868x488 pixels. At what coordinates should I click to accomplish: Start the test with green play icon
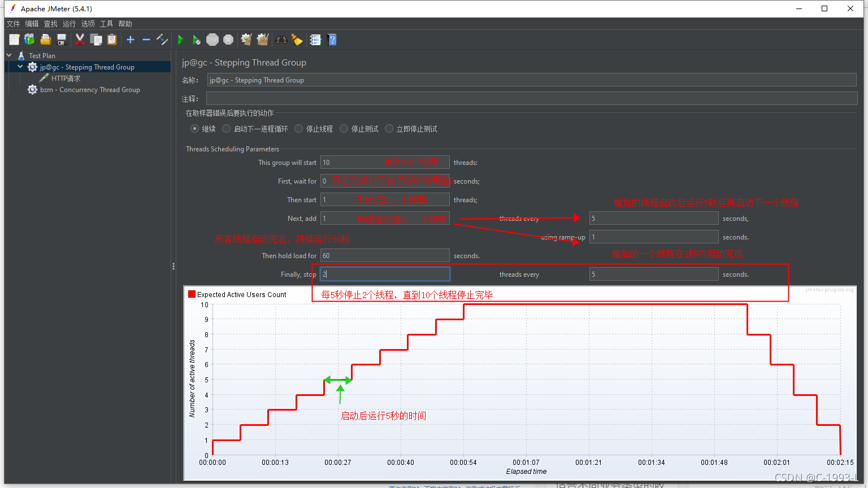tap(181, 40)
